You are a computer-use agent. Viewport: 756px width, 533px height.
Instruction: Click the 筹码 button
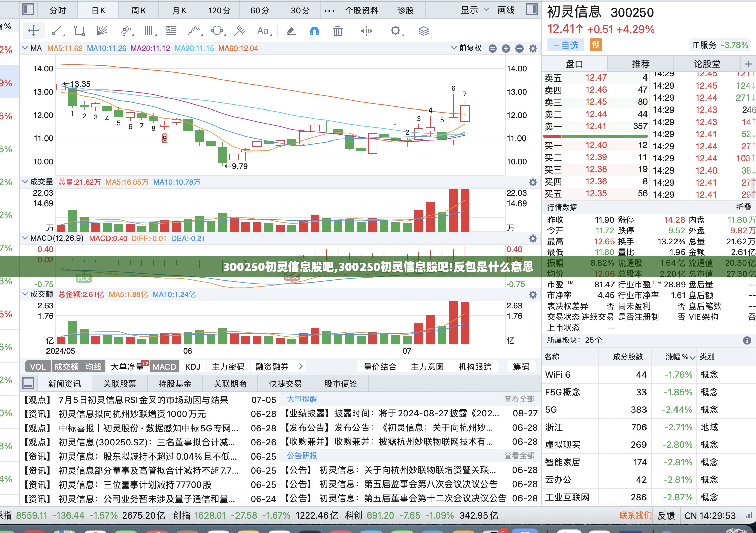[x=521, y=367]
